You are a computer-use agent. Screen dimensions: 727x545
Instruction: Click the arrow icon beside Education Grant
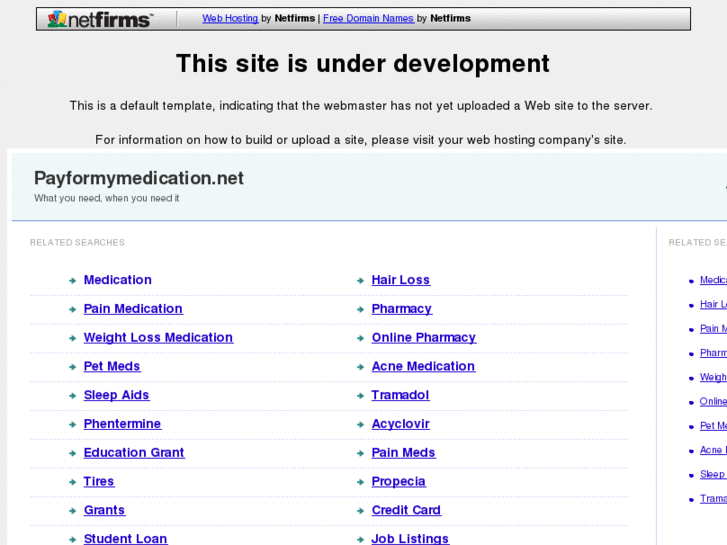click(x=72, y=453)
